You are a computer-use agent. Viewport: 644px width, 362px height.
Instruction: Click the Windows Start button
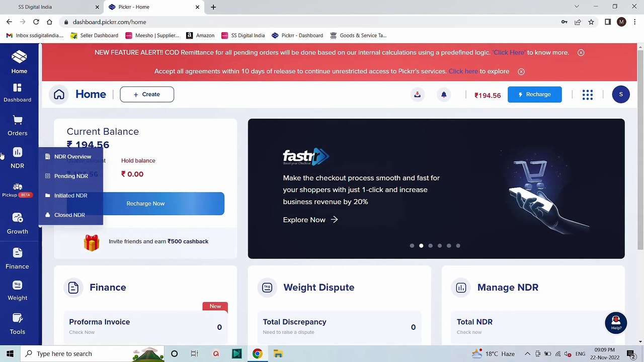[10, 353]
